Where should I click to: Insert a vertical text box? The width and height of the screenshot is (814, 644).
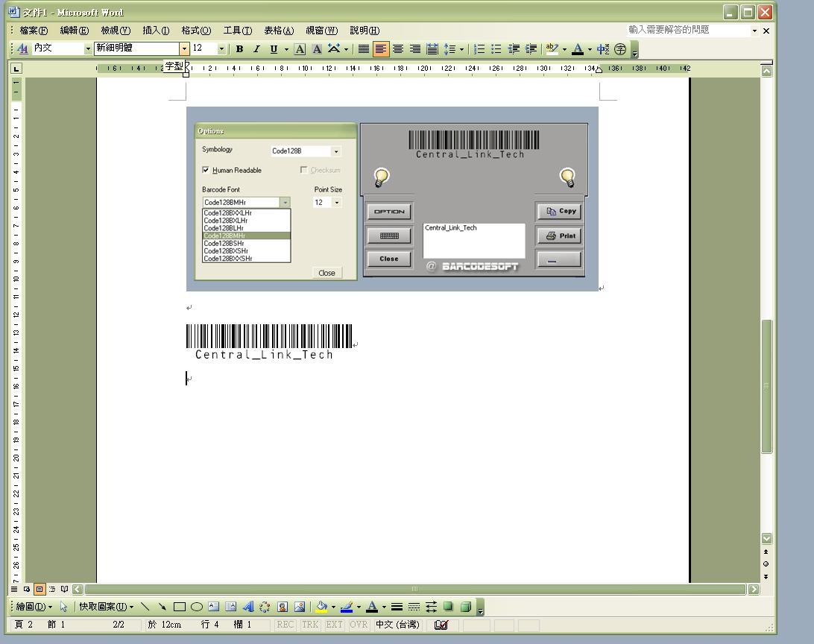click(x=230, y=607)
